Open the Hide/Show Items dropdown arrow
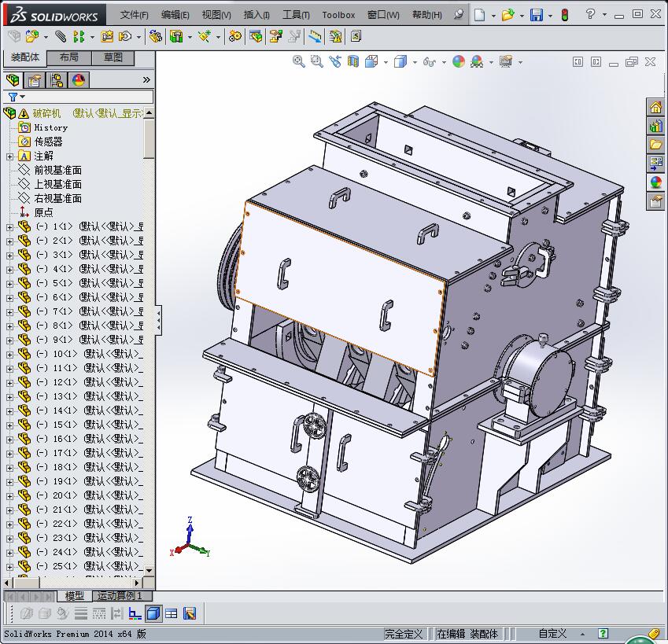The image size is (668, 644). (x=444, y=63)
